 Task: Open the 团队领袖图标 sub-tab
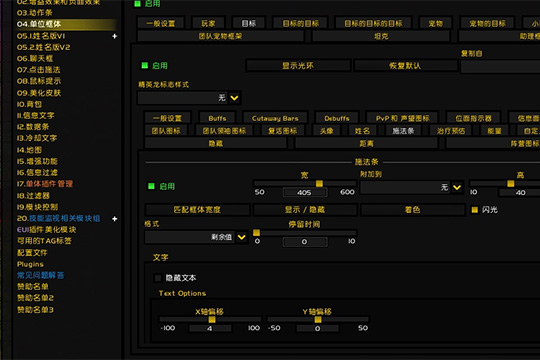(x=224, y=131)
